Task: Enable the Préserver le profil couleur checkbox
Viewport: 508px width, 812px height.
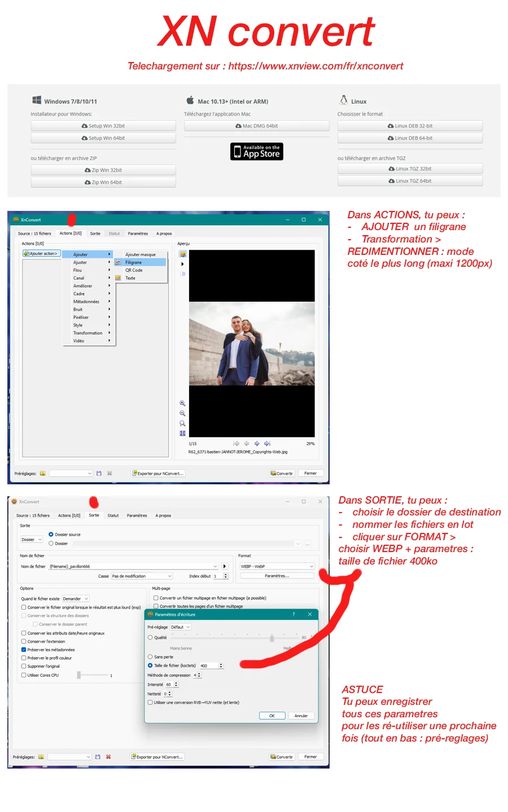Action: (24, 658)
